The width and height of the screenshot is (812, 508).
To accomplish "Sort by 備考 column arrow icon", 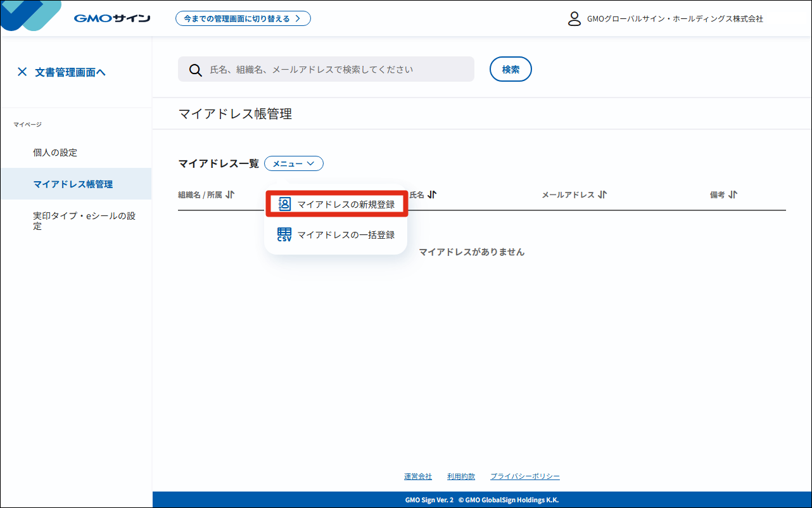I will coord(733,195).
